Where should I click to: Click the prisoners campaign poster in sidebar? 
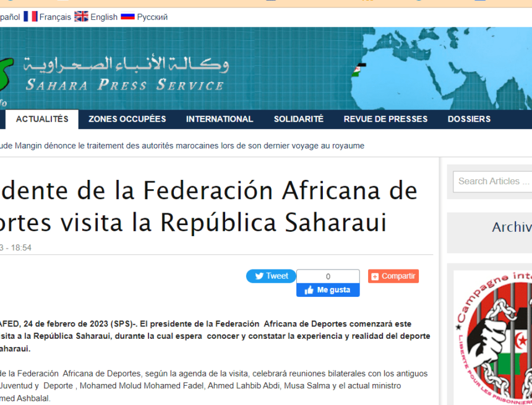[501, 337]
